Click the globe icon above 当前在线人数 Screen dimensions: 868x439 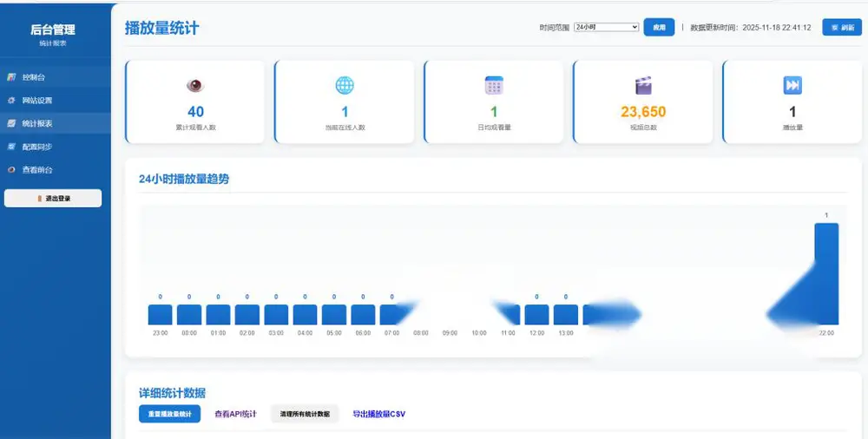coord(345,85)
